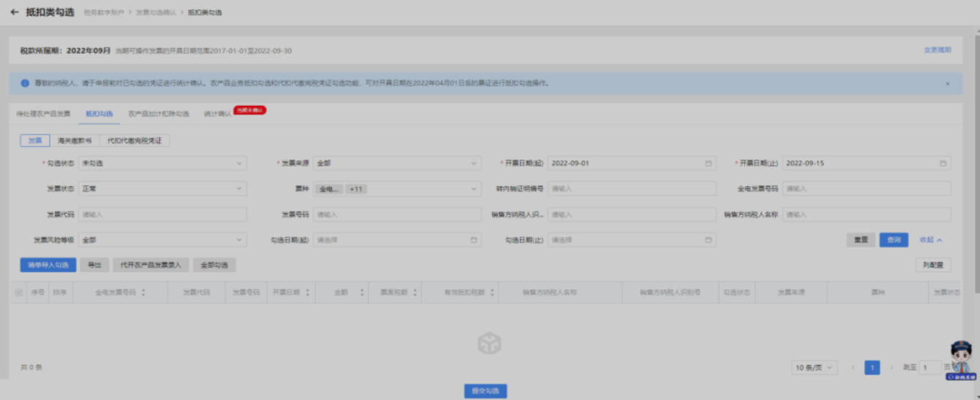The image size is (980, 400).
Task: Open calendar icon in 开票日期(止) field
Action: pyautogui.click(x=943, y=164)
